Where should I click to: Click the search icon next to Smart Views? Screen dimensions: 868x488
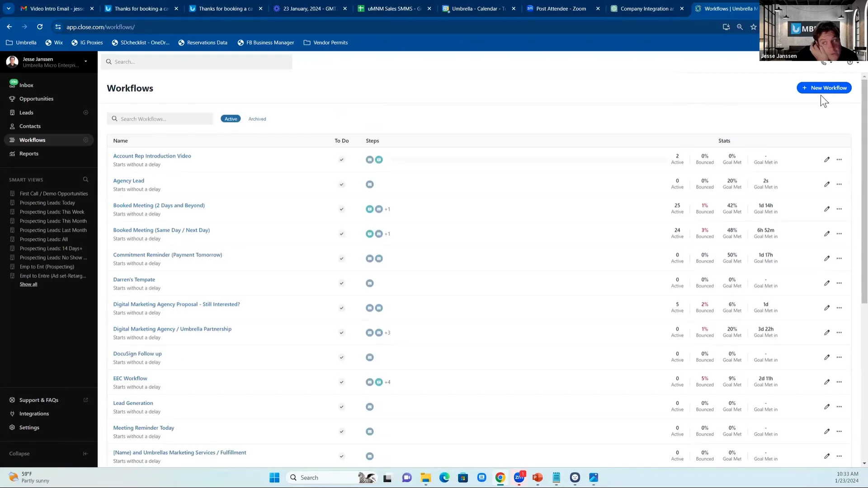coord(85,180)
